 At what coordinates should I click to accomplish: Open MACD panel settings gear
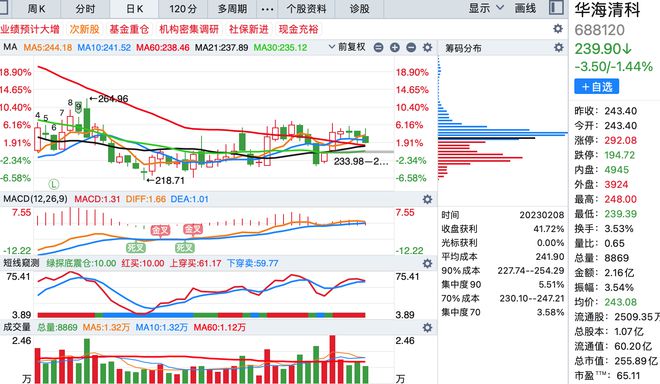427,199
